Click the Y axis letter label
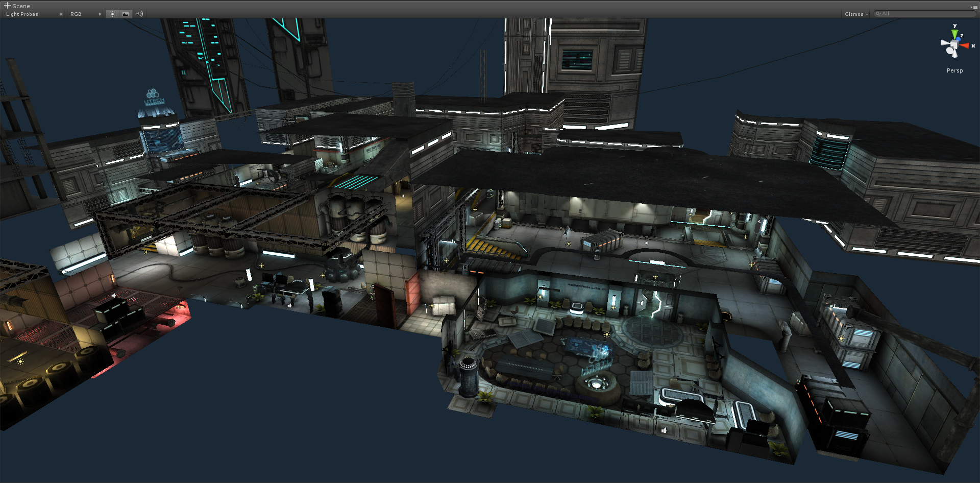 click(954, 26)
